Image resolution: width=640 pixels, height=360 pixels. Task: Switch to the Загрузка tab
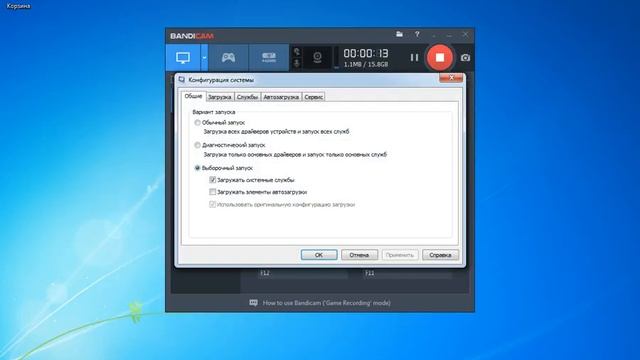click(220, 97)
